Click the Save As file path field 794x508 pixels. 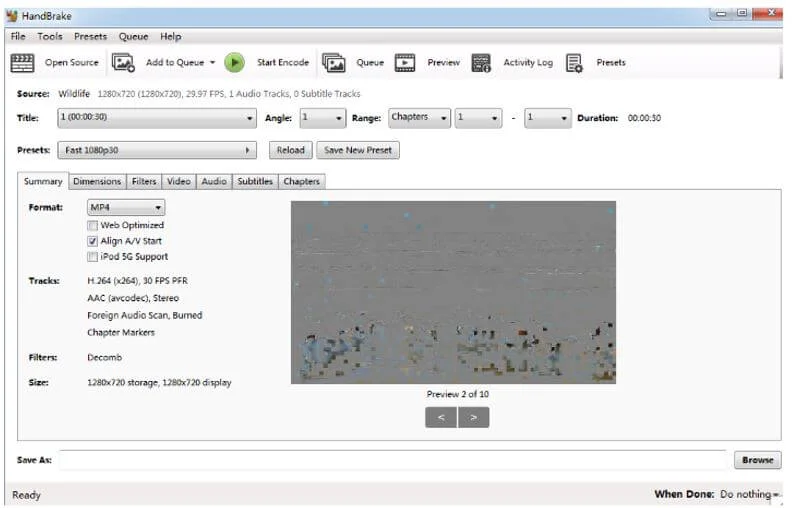tap(392, 460)
